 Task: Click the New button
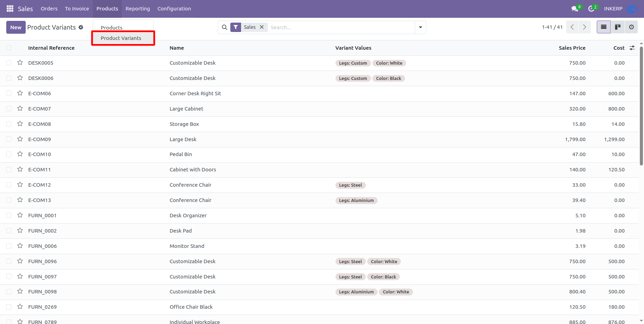click(x=16, y=27)
